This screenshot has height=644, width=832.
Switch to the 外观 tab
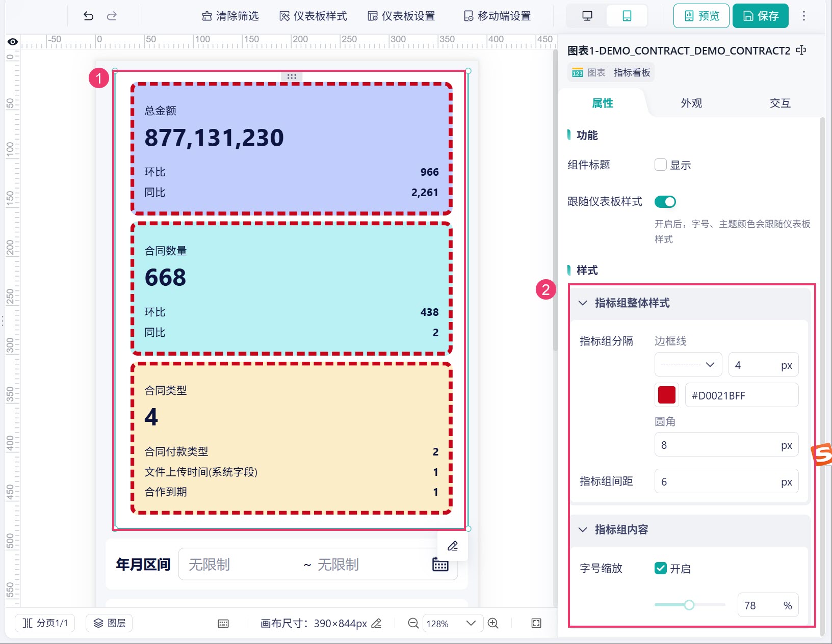pos(691,103)
